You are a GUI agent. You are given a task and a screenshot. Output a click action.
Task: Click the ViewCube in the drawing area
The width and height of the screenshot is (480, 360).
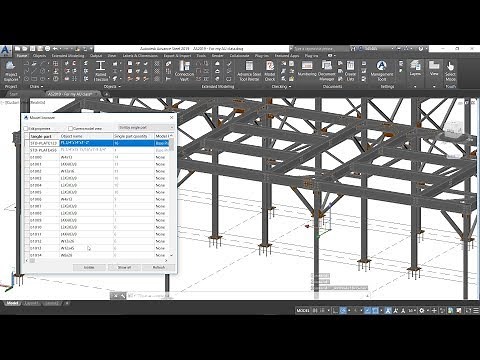point(453,130)
